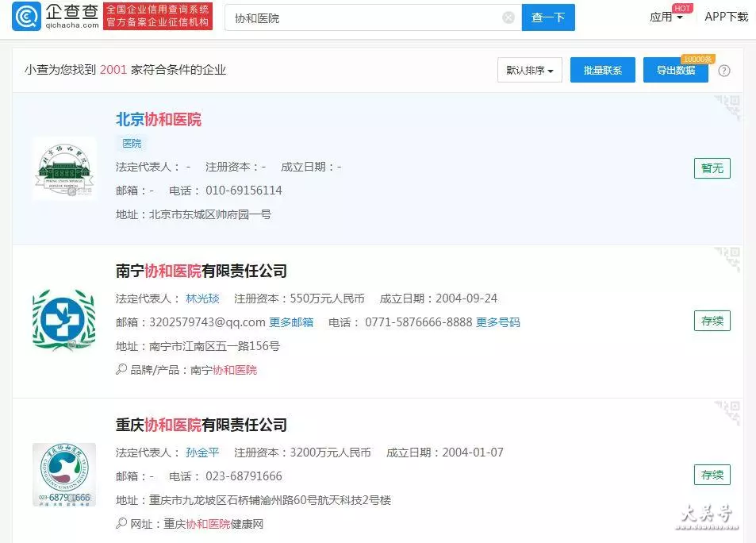Open the help question mark icon
The height and width of the screenshot is (543, 756).
723,71
